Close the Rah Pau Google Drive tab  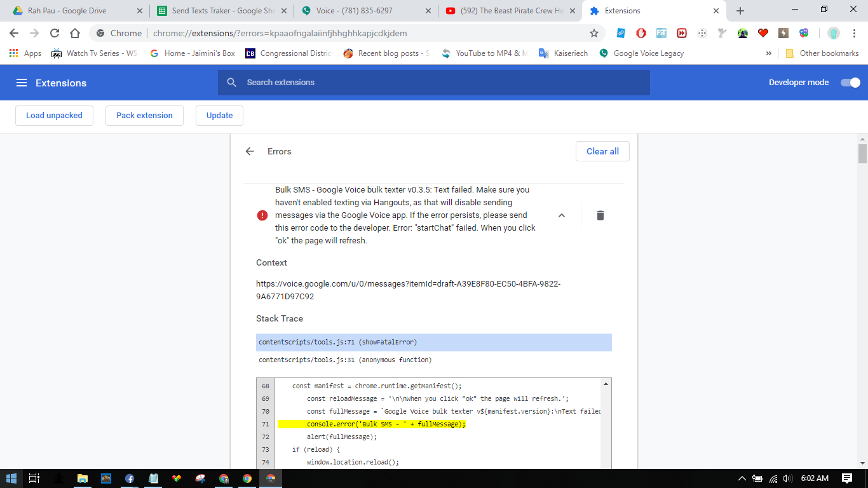coord(140,11)
